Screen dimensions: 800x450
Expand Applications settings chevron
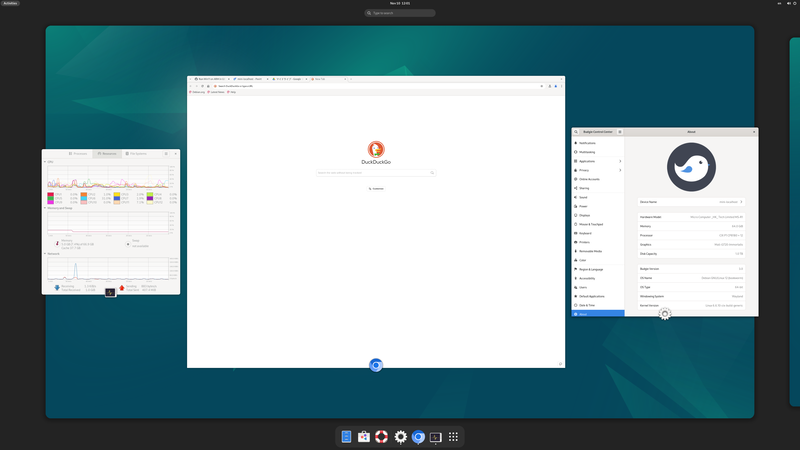coord(620,161)
